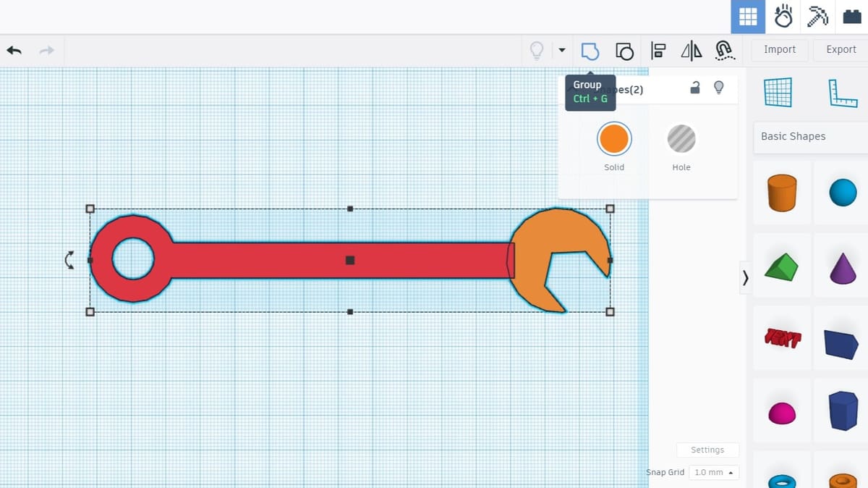Image resolution: width=868 pixels, height=488 pixels.
Task: Pick the blue sphere shape
Action: coord(843,193)
